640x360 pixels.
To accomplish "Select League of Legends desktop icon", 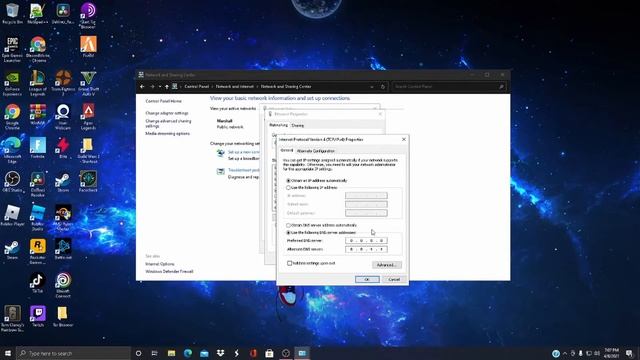I will [38, 83].
